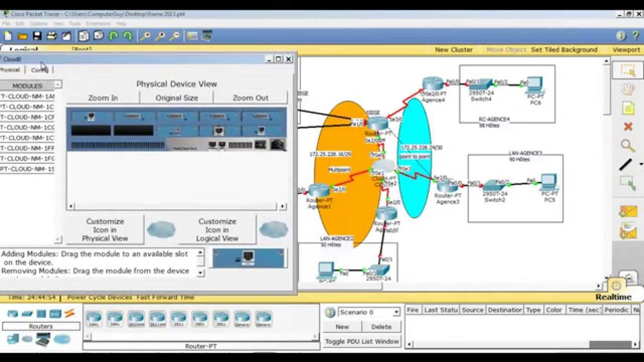
Task: Select the PT-CLOUD-NM-1AM module
Action: tap(27, 96)
